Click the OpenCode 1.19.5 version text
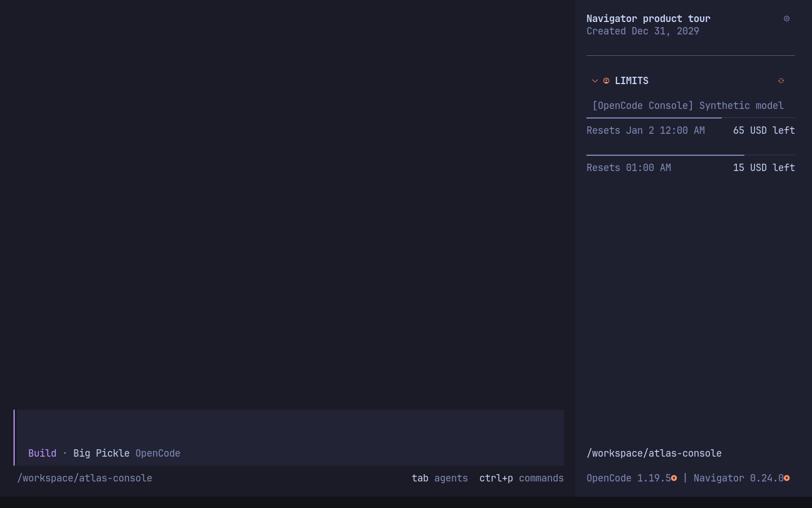This screenshot has height=508, width=812. (x=629, y=478)
